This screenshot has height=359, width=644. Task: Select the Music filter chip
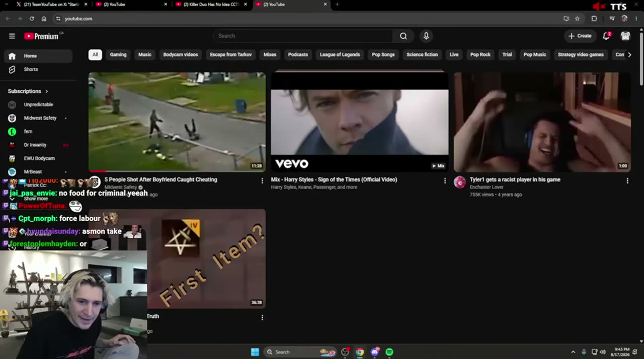pos(145,55)
